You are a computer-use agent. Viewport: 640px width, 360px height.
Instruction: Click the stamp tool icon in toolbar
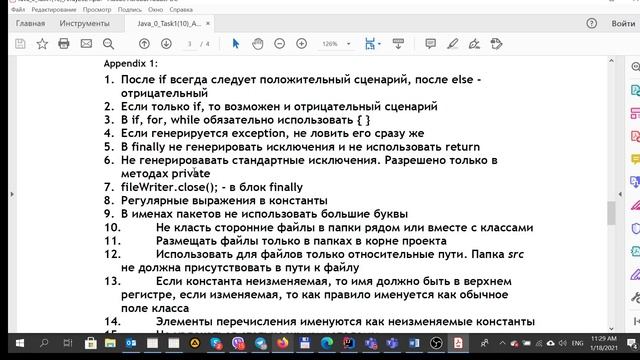[496, 44]
